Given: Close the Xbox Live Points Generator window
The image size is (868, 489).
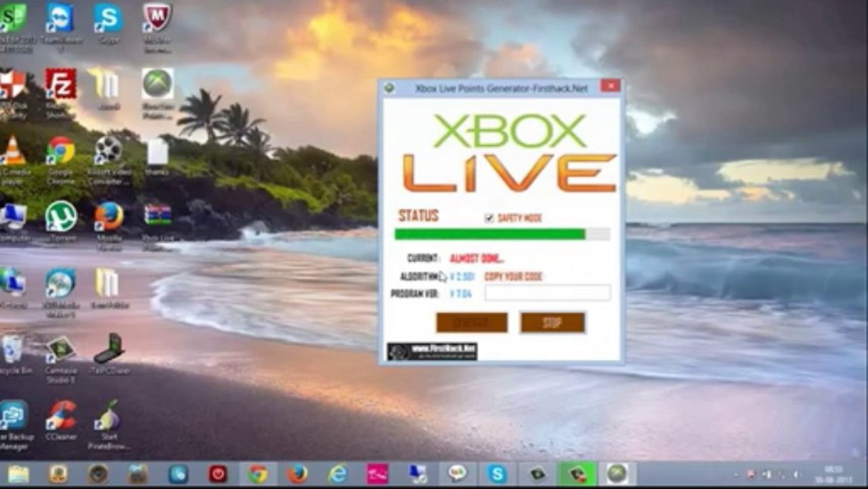Looking at the screenshot, I should pyautogui.click(x=610, y=86).
